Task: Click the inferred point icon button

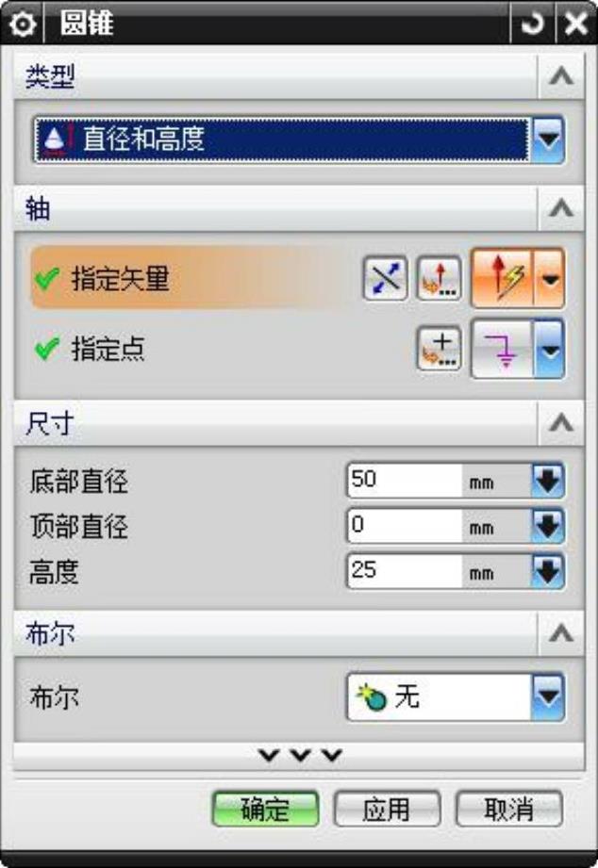Action: coord(502,349)
